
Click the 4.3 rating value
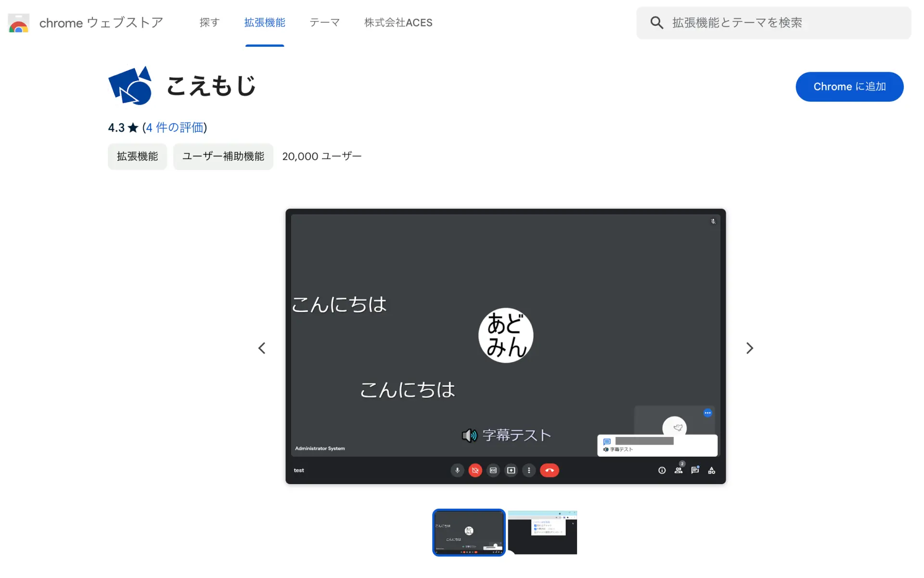[x=116, y=128]
